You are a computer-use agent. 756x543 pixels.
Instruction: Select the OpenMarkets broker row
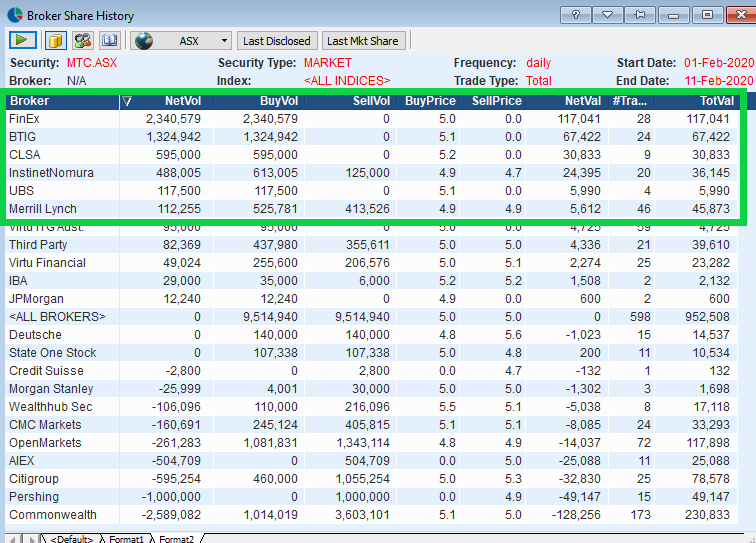(372, 443)
